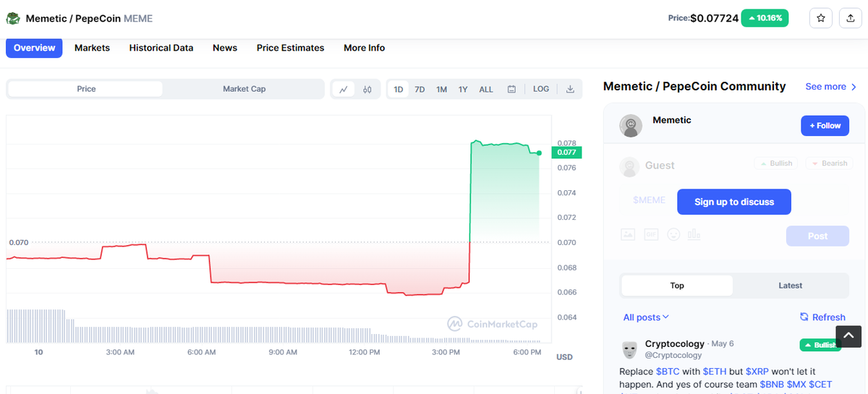The height and width of the screenshot is (394, 868).
Task: Download chart data icon
Action: click(570, 89)
